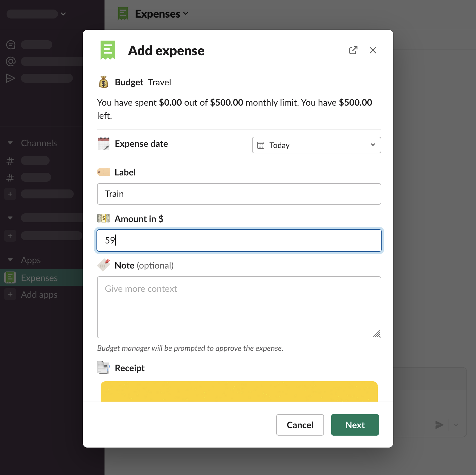This screenshot has height=475, width=476.
Task: Click the send message arrow icon
Action: [439, 425]
